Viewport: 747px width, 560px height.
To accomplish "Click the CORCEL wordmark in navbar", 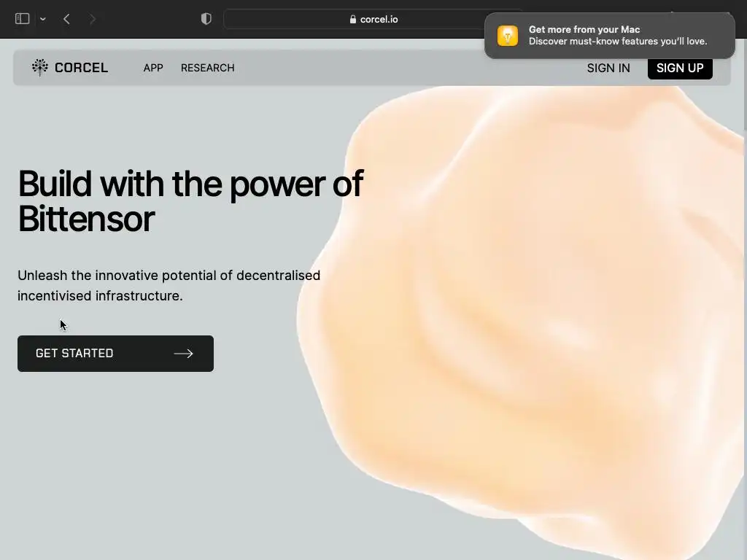I will coord(81,68).
